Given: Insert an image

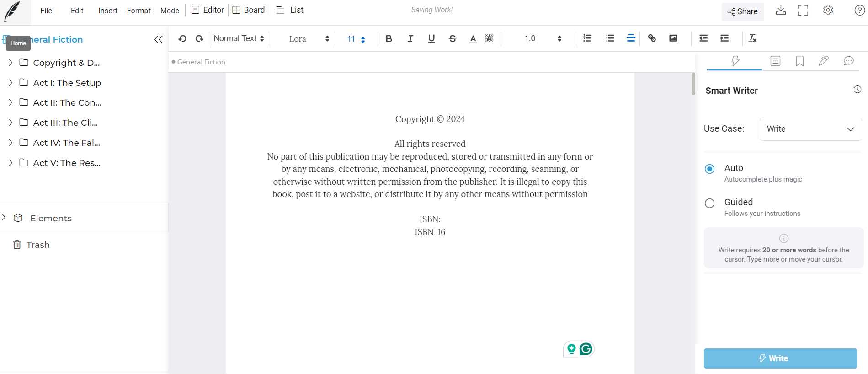Looking at the screenshot, I should (673, 38).
